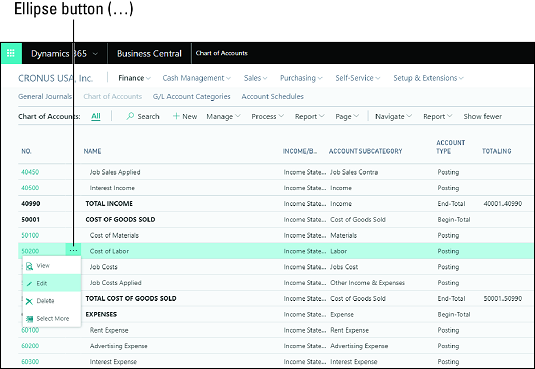The height and width of the screenshot is (369, 535).
Task: Click totaling value 40001..40990
Action: pos(503,204)
